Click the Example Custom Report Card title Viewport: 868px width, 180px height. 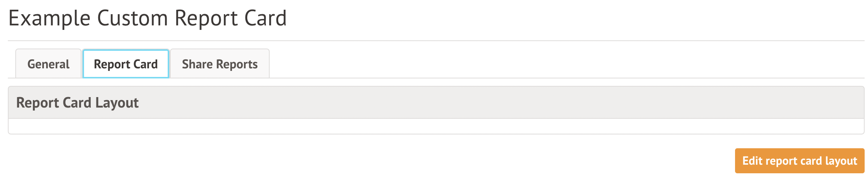pos(148,18)
